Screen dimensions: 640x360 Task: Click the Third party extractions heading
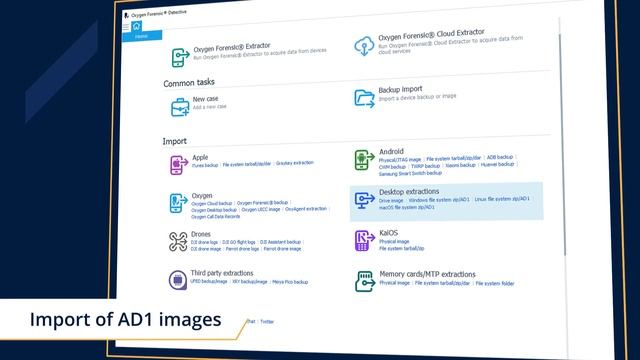pos(222,273)
